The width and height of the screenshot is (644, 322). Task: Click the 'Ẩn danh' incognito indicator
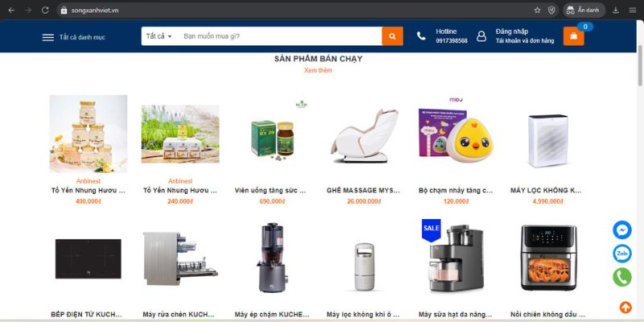coord(584,10)
